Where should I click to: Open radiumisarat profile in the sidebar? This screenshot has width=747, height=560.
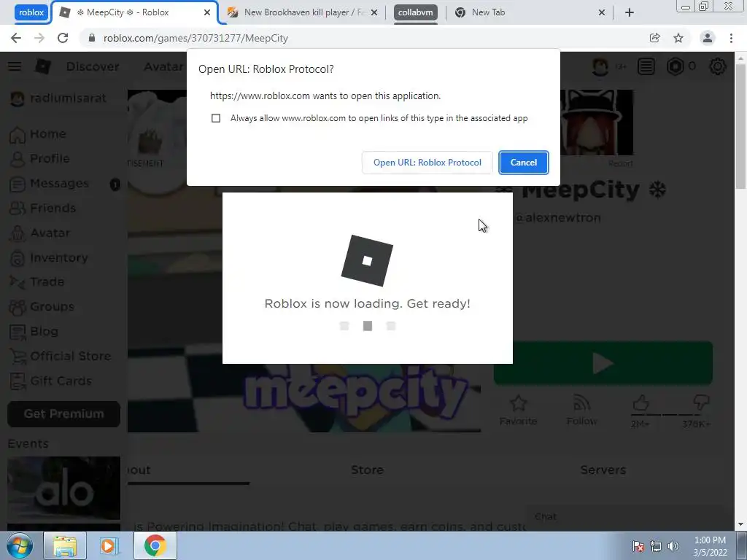click(x=58, y=98)
